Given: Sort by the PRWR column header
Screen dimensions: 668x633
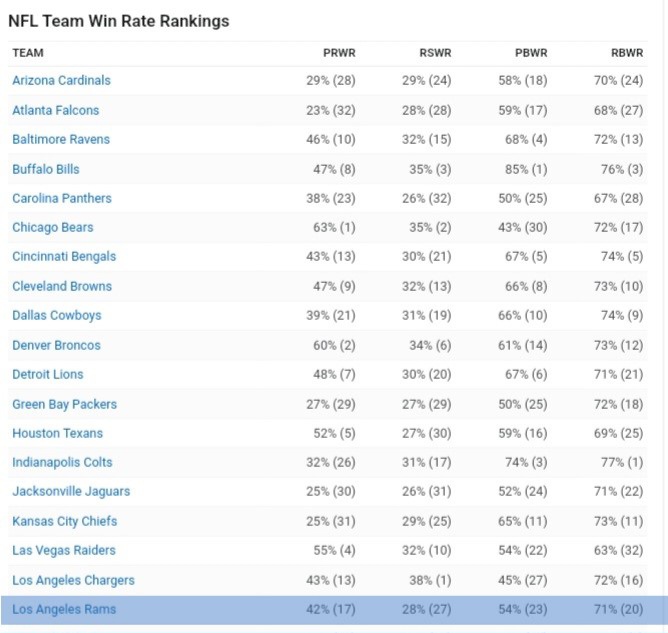Looking at the screenshot, I should [339, 53].
